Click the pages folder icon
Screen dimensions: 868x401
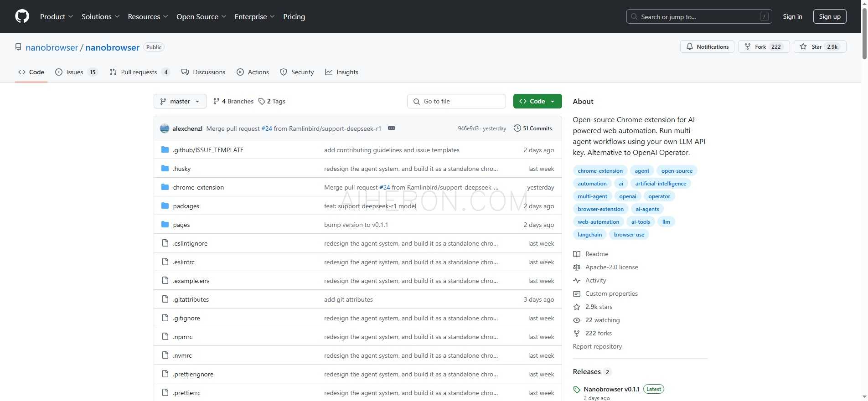(165, 224)
